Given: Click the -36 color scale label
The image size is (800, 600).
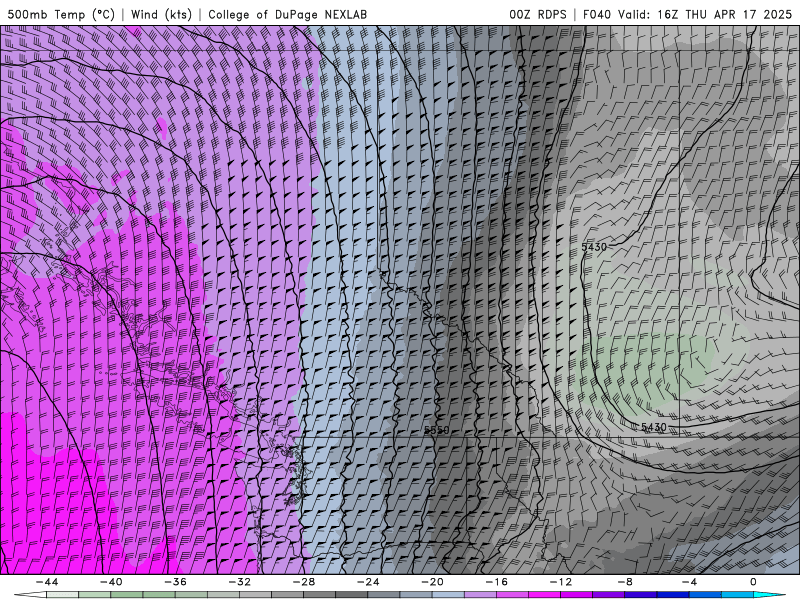Looking at the screenshot, I should tap(175, 582).
